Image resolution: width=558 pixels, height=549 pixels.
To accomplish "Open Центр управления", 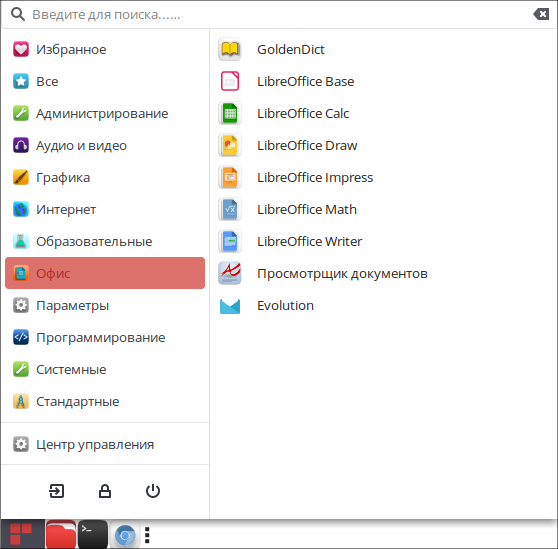I will tap(105, 444).
